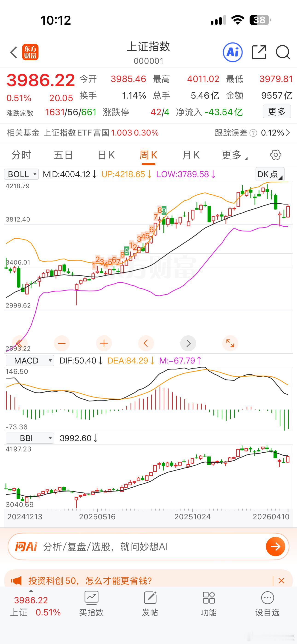
Task: Move chart right with the right arrow
Action: click(188, 343)
